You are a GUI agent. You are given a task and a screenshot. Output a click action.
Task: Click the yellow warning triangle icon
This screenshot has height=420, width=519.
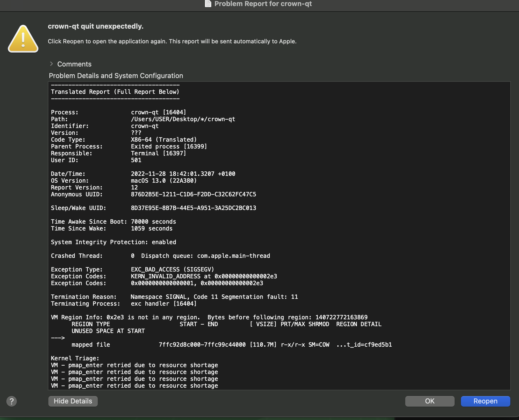(23, 39)
